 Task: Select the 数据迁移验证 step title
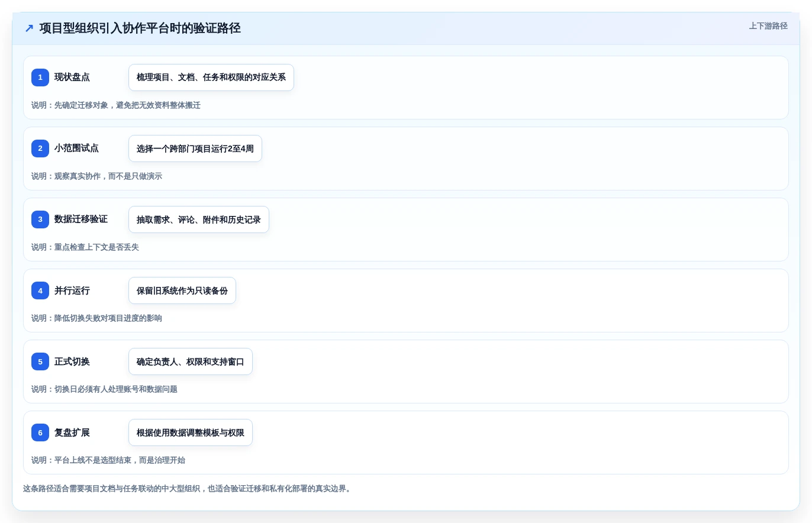coord(81,219)
